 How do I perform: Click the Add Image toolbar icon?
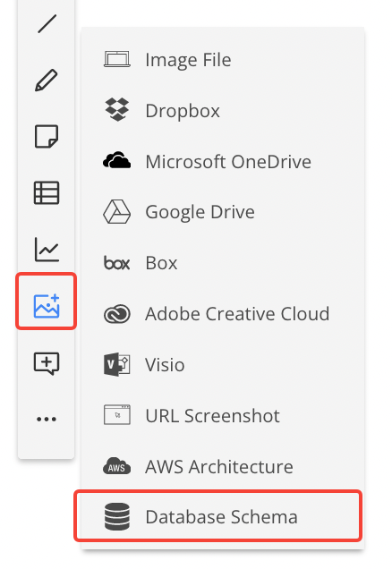point(47,306)
